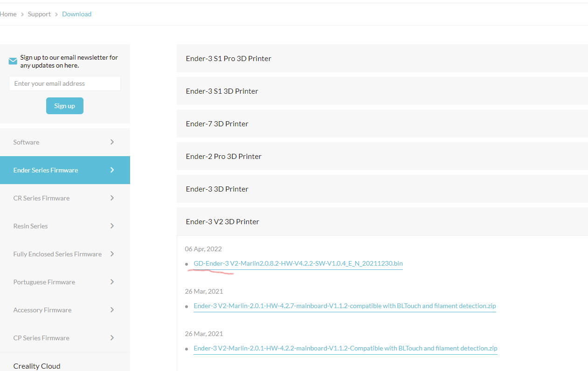Select Ender Series Firmware category
The image size is (588, 371).
click(x=65, y=170)
